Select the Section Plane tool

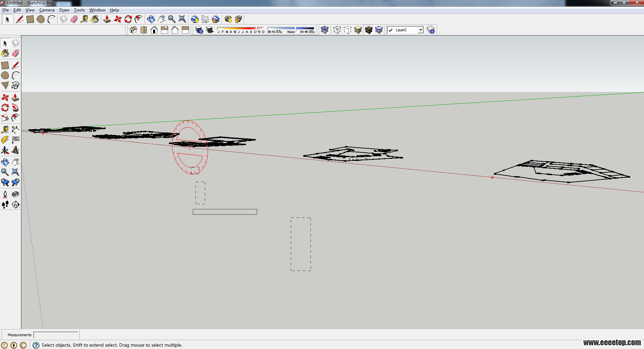15,204
